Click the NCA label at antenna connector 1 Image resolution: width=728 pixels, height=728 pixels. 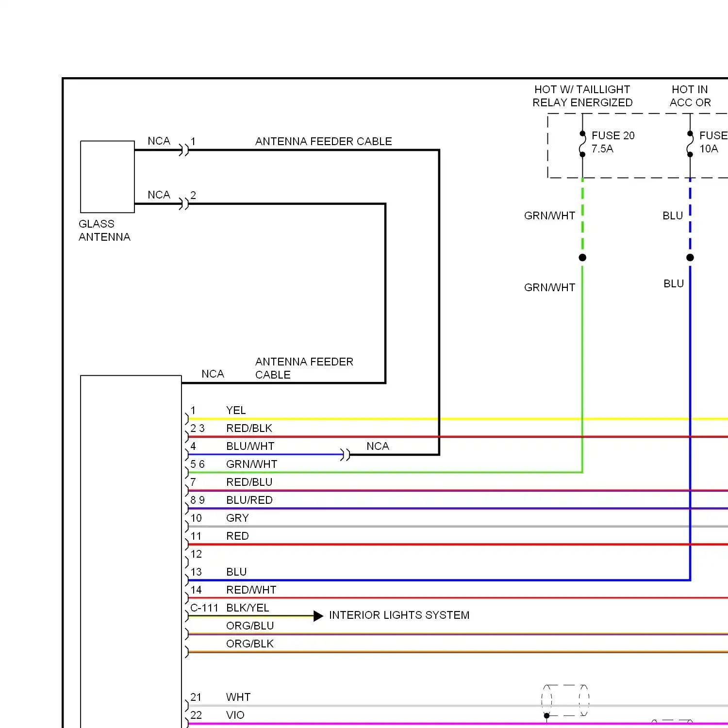click(159, 141)
